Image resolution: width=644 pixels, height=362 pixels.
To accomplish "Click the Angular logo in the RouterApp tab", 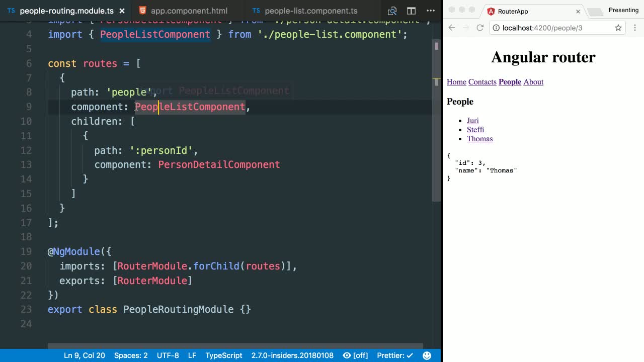I will [490, 10].
